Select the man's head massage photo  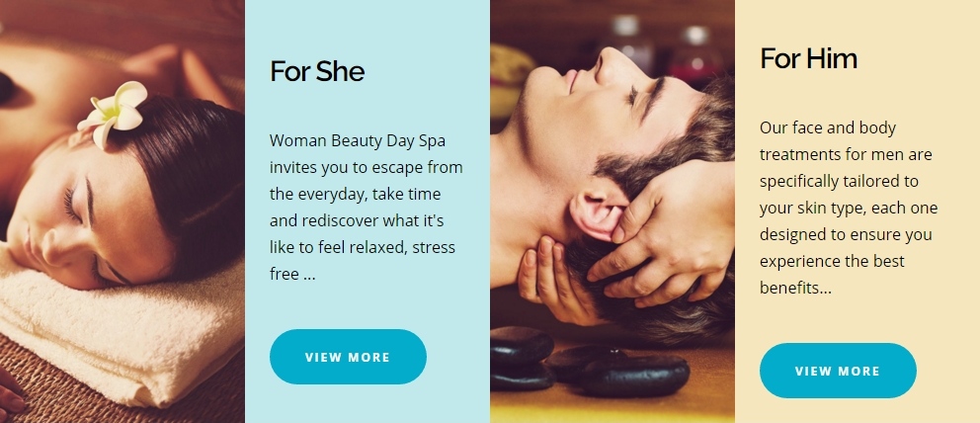(612, 211)
